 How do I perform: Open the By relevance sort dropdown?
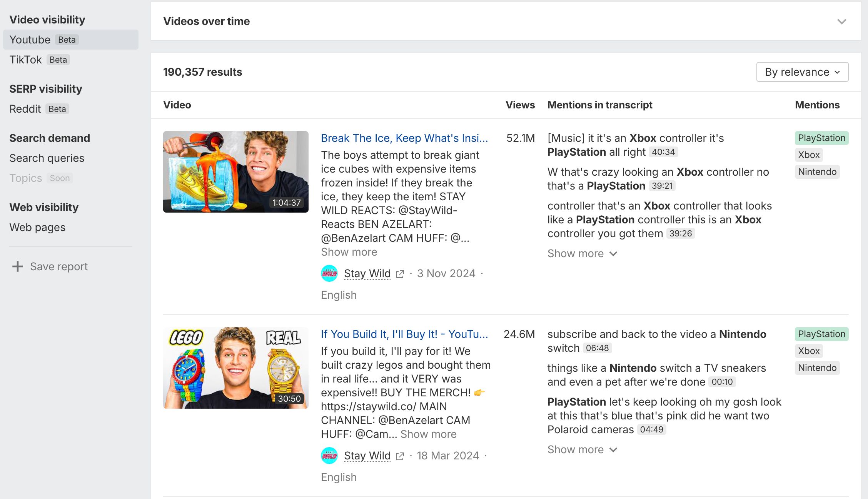[802, 72]
